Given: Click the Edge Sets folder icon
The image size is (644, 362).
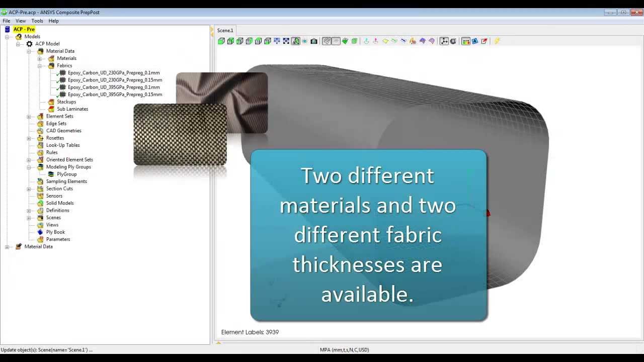Looking at the screenshot, I should tap(40, 124).
